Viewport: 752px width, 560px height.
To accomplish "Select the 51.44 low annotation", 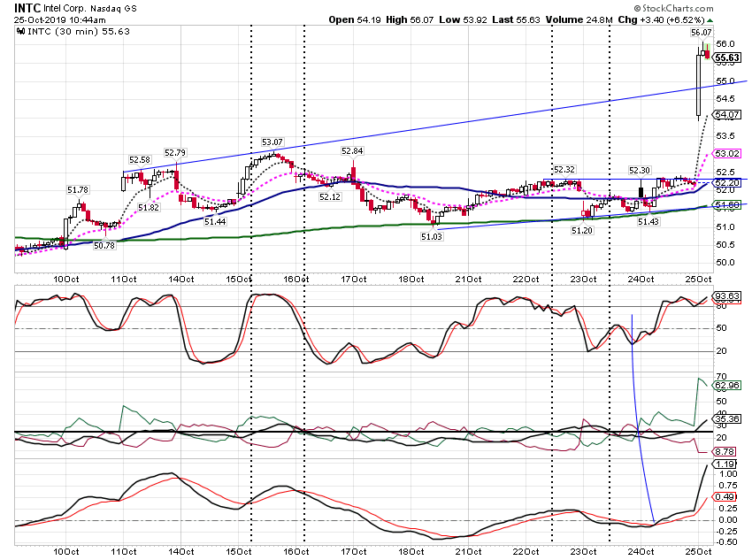I will point(215,222).
